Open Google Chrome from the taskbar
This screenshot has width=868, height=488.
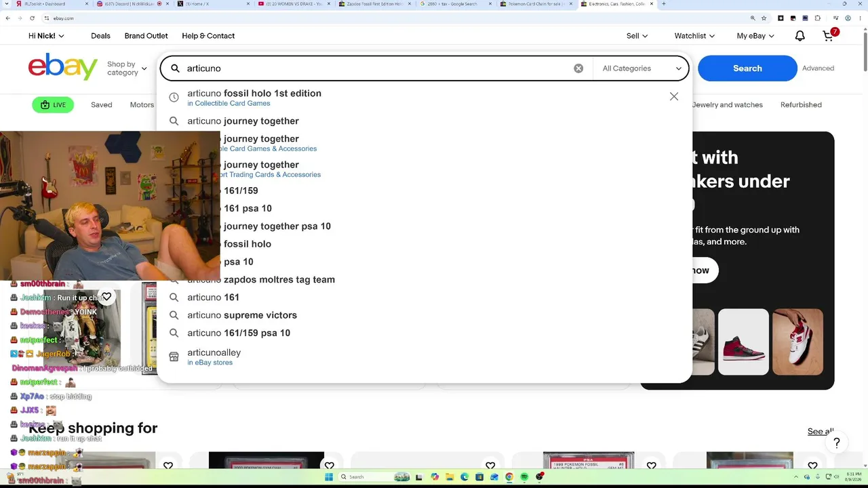[x=509, y=477]
